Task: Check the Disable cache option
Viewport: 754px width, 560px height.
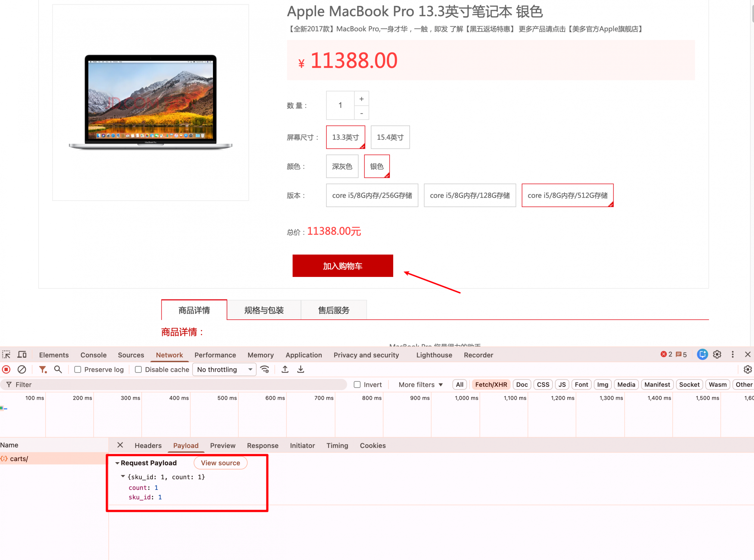Action: 138,369
